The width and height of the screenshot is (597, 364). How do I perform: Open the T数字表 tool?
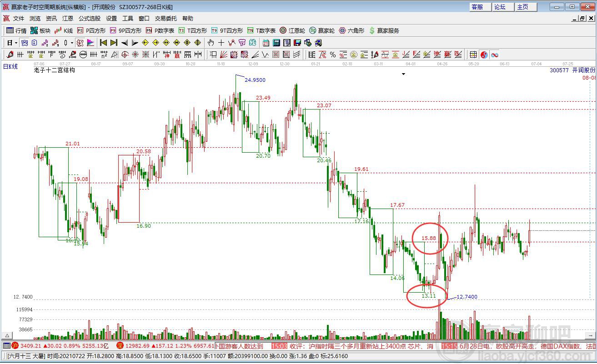[x=261, y=30]
